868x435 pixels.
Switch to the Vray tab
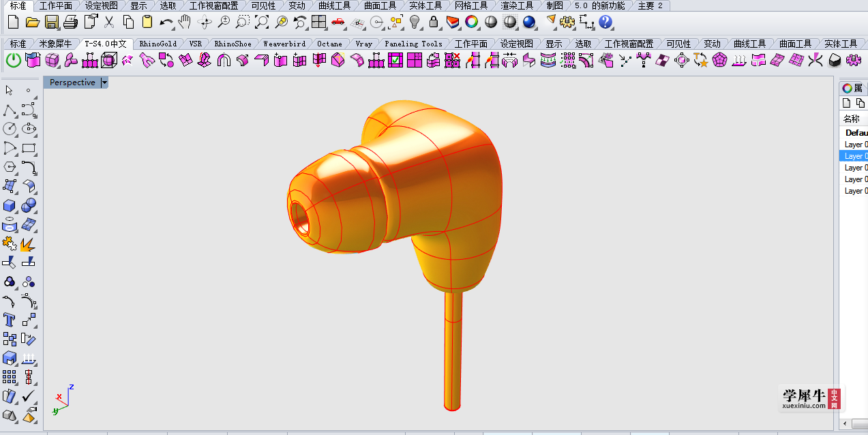tap(364, 44)
